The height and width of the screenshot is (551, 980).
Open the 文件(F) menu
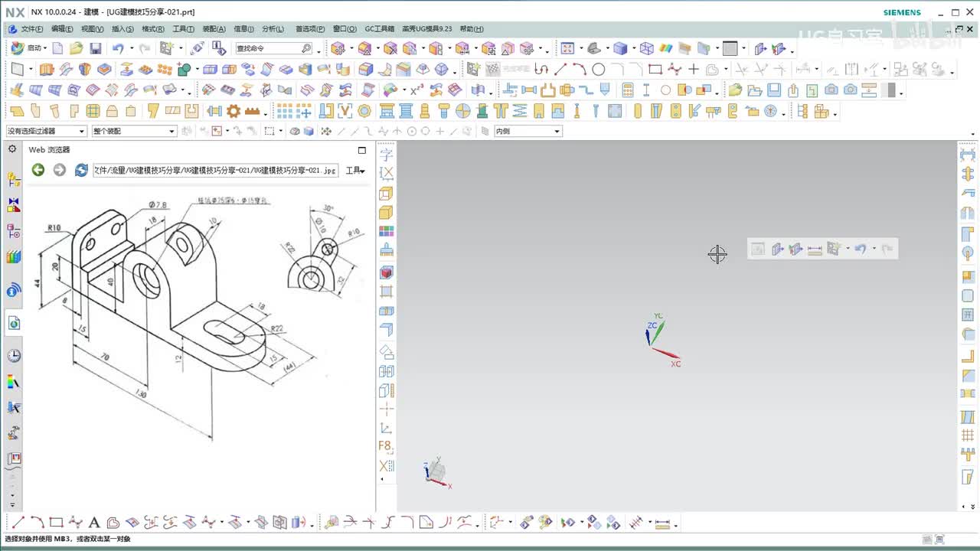(x=31, y=29)
